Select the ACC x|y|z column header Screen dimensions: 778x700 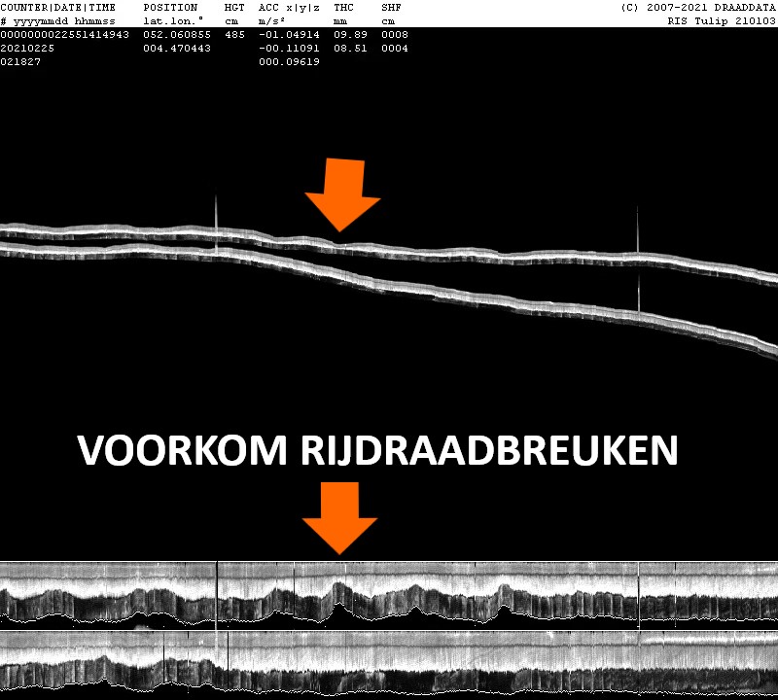click(x=289, y=7)
